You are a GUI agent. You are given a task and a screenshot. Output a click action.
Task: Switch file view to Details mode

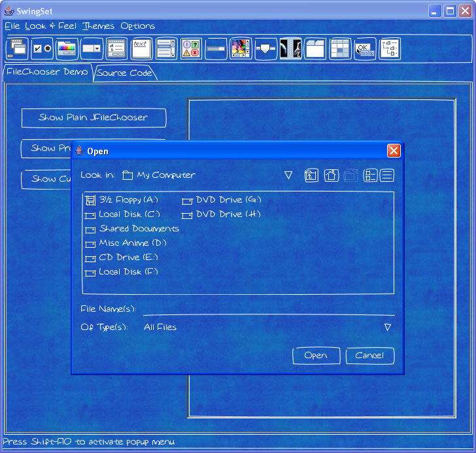(x=388, y=175)
